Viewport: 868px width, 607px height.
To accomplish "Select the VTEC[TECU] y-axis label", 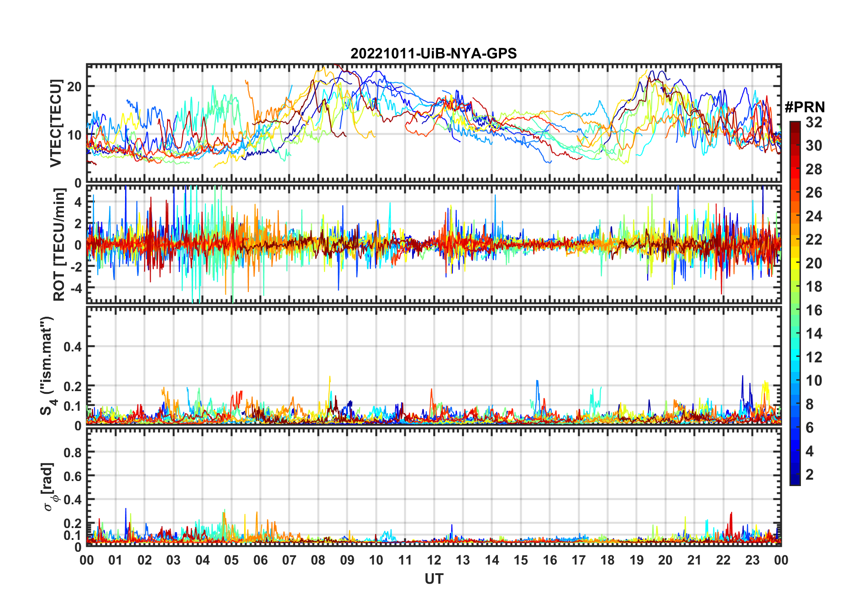I will pyautogui.click(x=56, y=123).
